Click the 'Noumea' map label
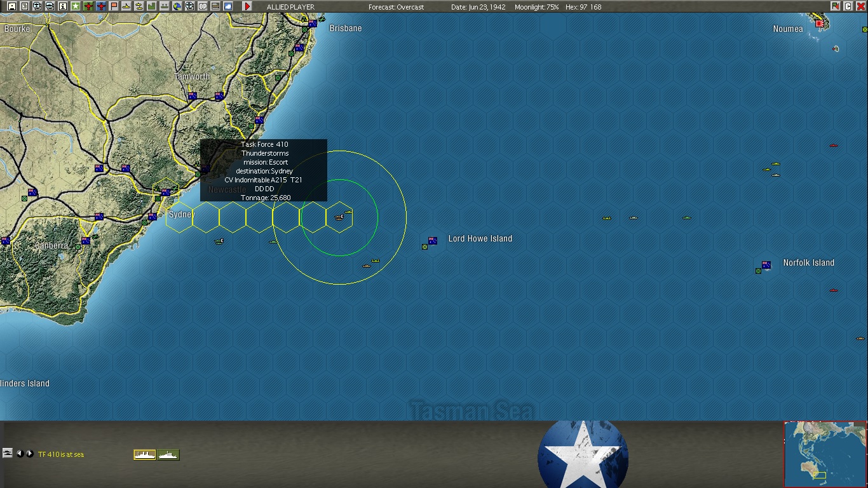Screen dimensions: 868x488 pyautogui.click(x=788, y=29)
